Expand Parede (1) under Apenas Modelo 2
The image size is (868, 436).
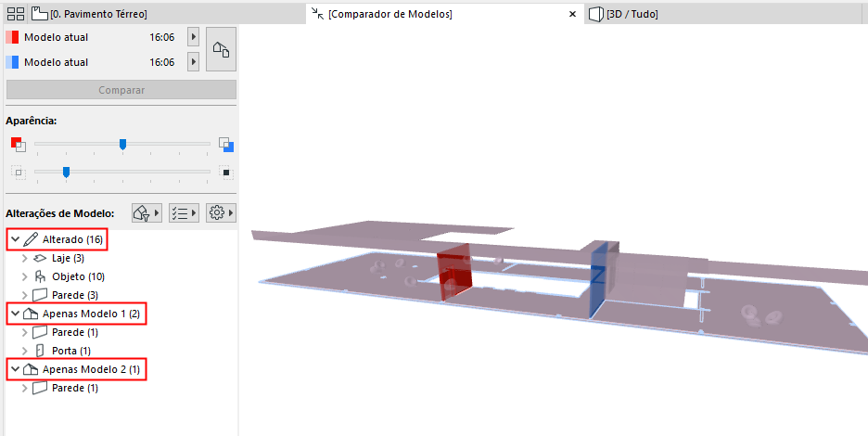[24, 388]
